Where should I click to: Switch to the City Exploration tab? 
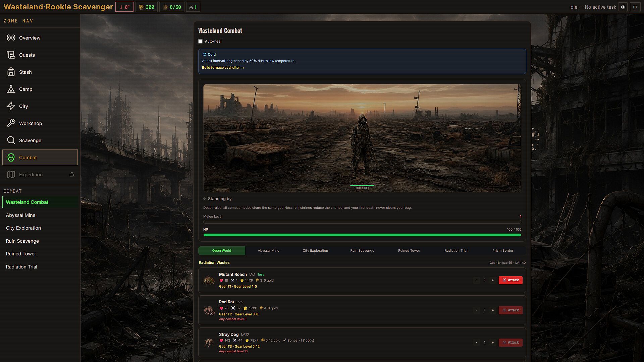(x=315, y=251)
